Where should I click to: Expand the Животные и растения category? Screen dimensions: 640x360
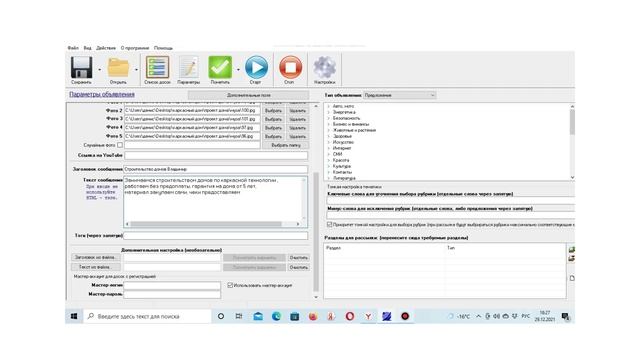(x=329, y=130)
